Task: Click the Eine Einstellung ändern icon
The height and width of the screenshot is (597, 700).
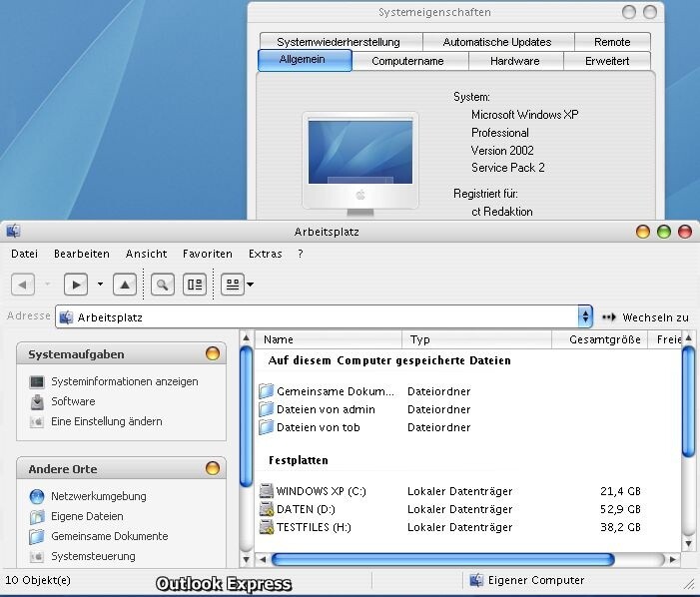Action: [37, 421]
